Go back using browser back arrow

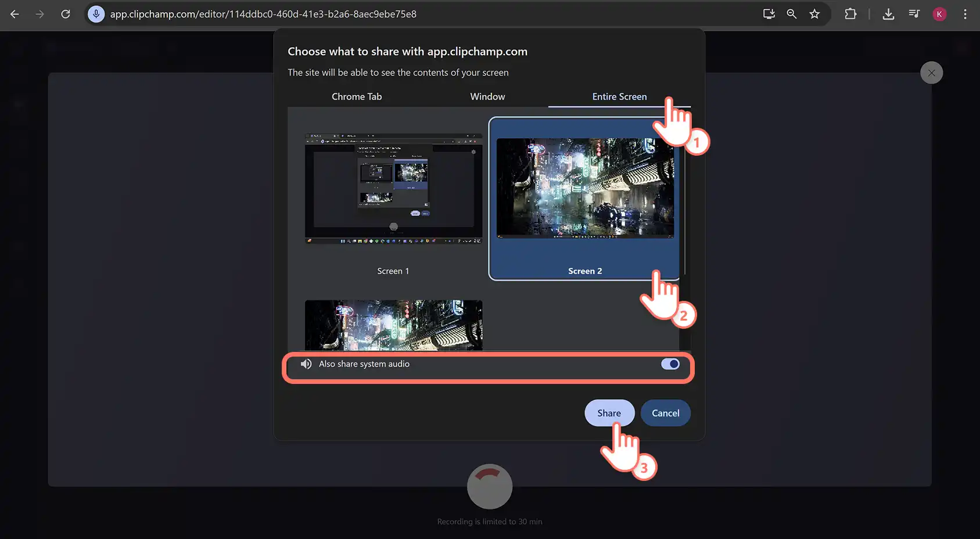click(15, 14)
